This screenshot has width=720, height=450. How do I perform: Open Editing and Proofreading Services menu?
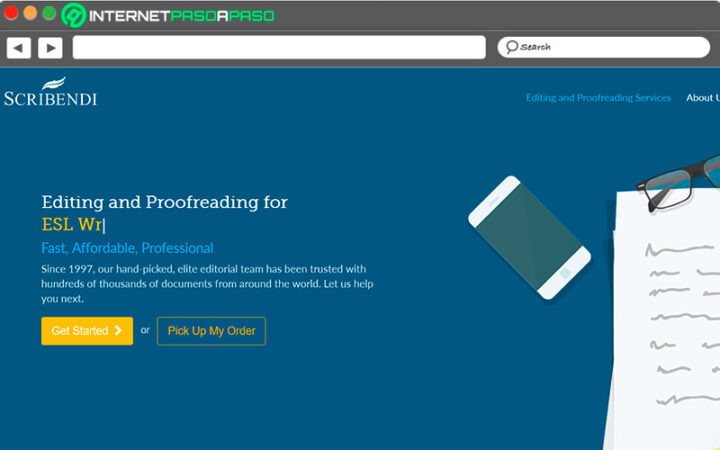tap(598, 98)
